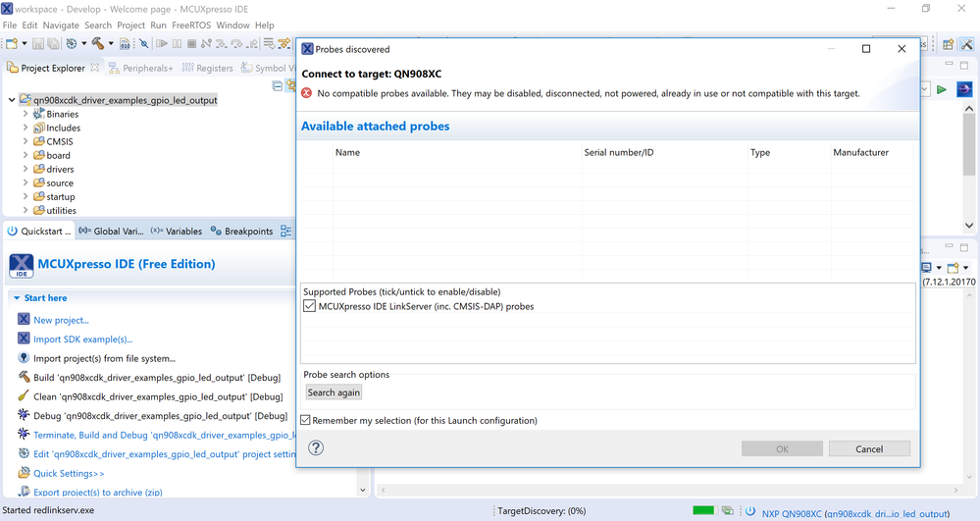Select the Develop perspective tools icon
980x521 pixels.
click(x=967, y=44)
